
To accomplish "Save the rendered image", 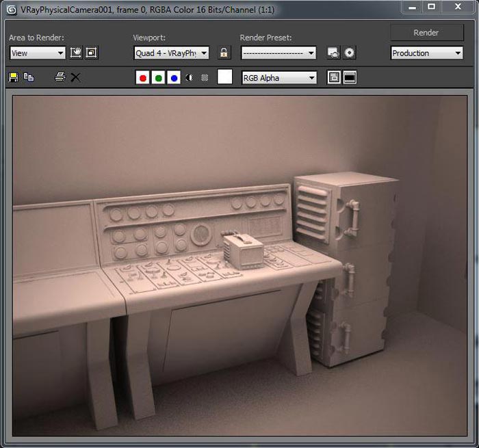I will (x=14, y=77).
